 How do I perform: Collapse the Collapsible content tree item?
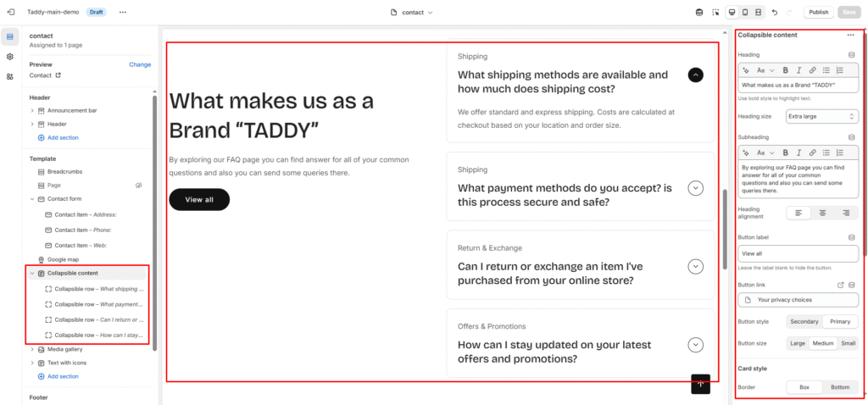(x=32, y=274)
